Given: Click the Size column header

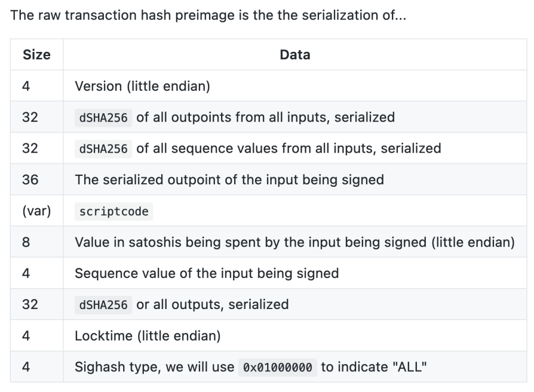Looking at the screenshot, I should (x=36, y=55).
